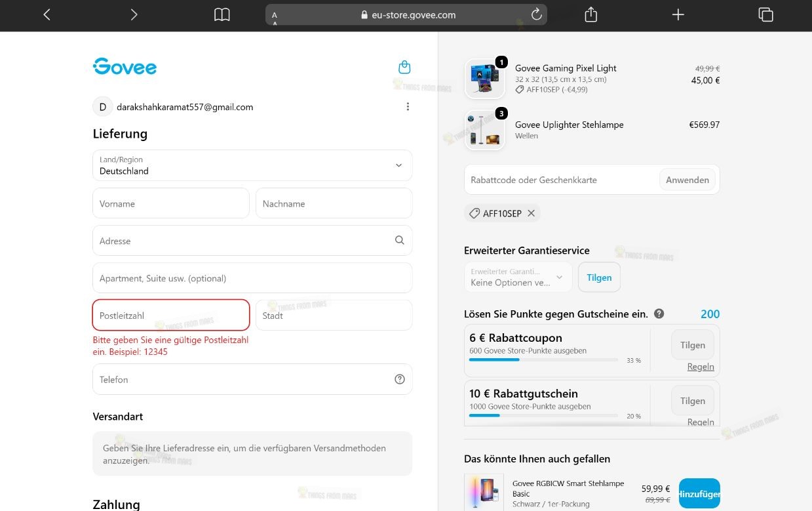This screenshot has width=812, height=511.
Task: Open the Erweiterter Garantie dropdown
Action: pyautogui.click(x=518, y=277)
